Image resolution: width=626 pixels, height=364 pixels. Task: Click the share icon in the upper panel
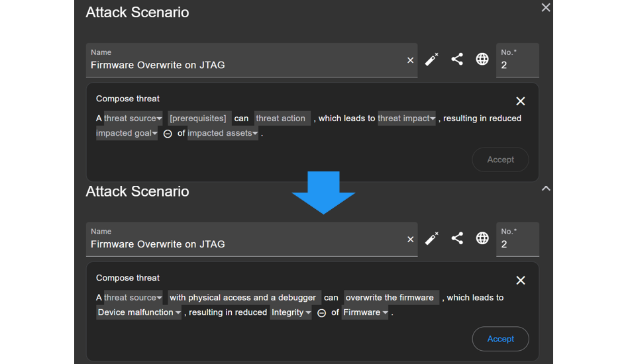[x=457, y=59]
